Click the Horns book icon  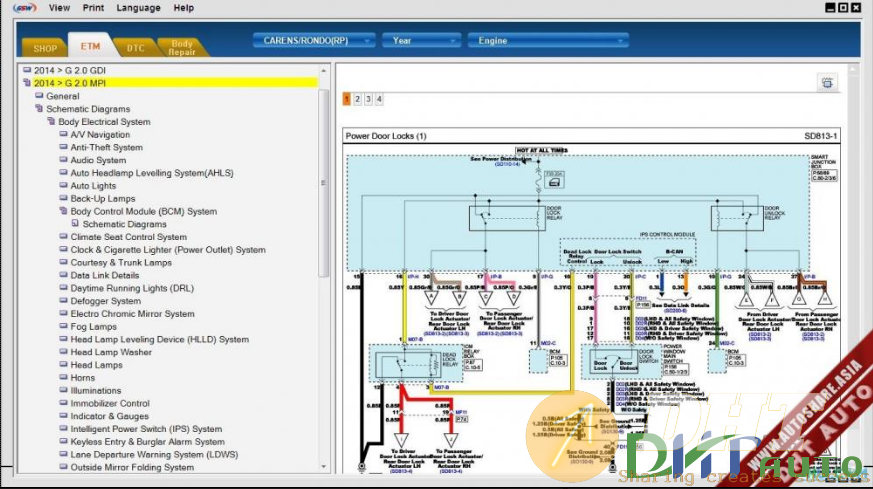click(x=63, y=378)
